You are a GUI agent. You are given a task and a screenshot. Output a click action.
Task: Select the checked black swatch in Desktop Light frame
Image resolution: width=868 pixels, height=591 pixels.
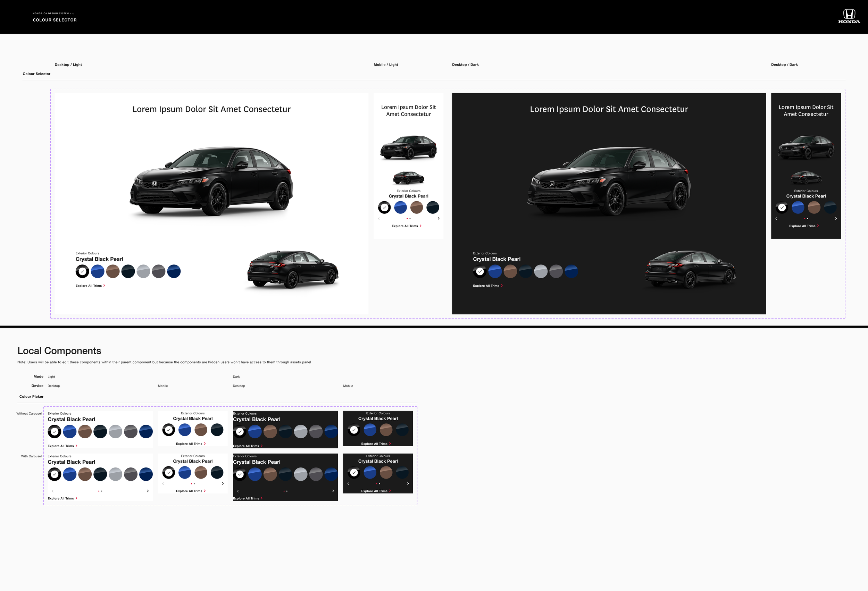click(82, 271)
